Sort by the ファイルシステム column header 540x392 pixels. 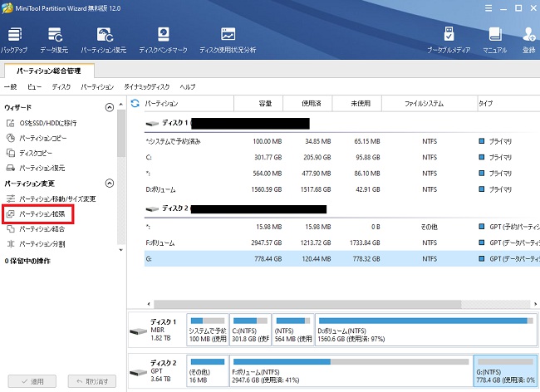[x=430, y=103]
